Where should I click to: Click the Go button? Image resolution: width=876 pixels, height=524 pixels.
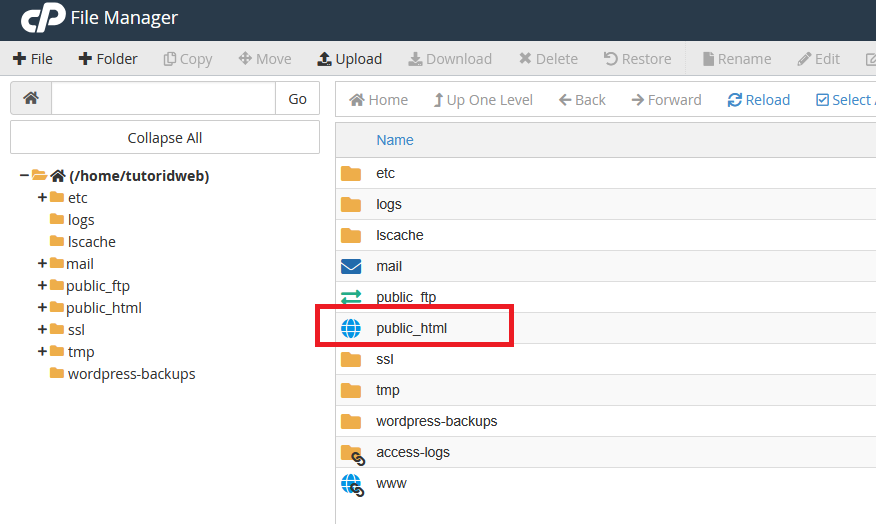pos(297,98)
